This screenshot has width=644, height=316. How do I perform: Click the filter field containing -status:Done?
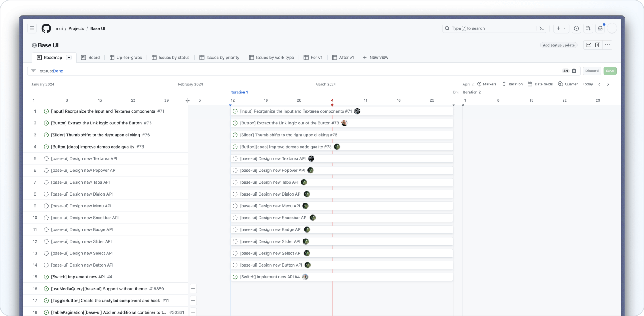(x=297, y=71)
